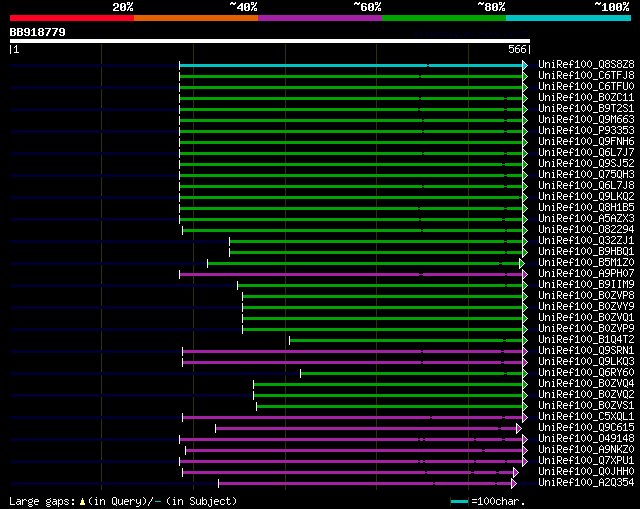Click the UniRef100_B0ZVQ4 label
This screenshot has width=640, height=509.
pyautogui.click(x=586, y=384)
